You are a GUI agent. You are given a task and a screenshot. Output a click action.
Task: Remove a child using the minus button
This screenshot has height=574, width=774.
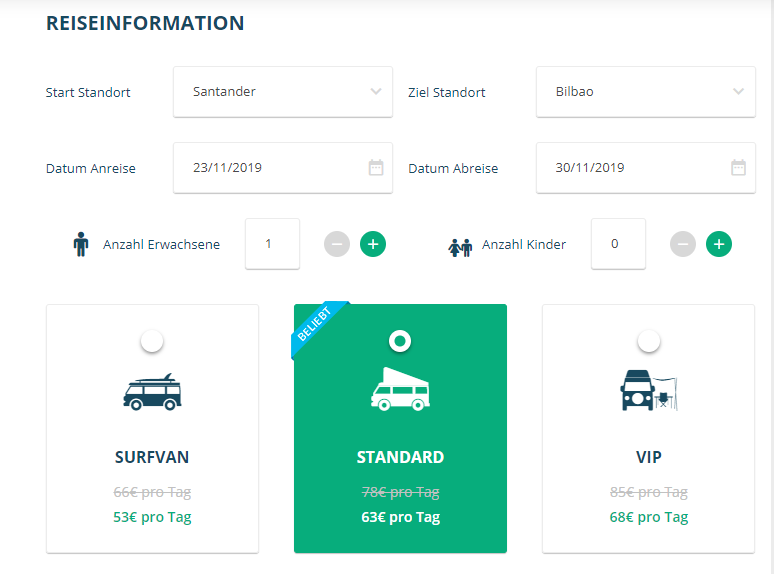pyautogui.click(x=683, y=244)
